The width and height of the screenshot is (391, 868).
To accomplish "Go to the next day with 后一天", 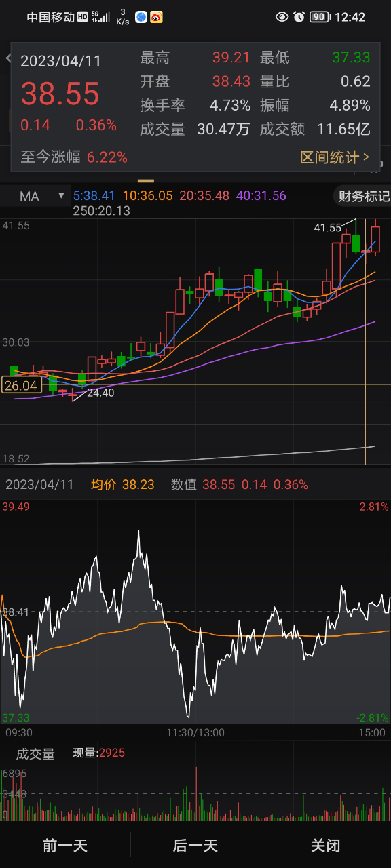I will coord(195,846).
